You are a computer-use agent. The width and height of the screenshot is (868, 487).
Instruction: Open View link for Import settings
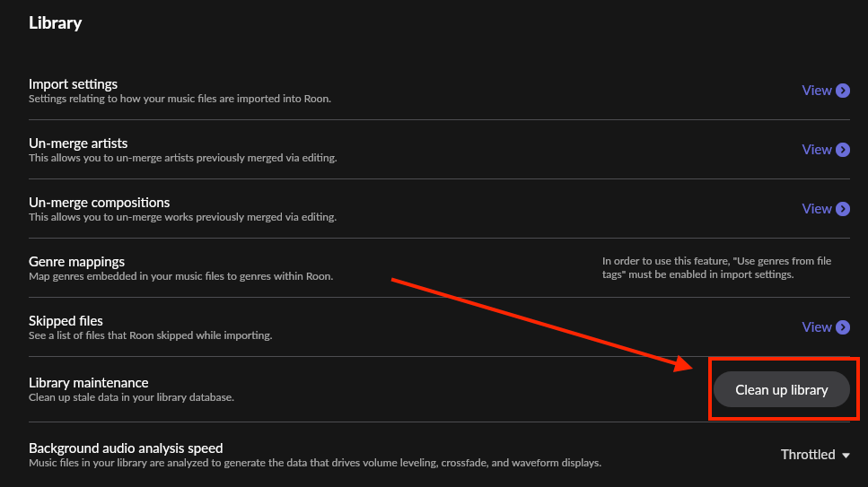817,91
